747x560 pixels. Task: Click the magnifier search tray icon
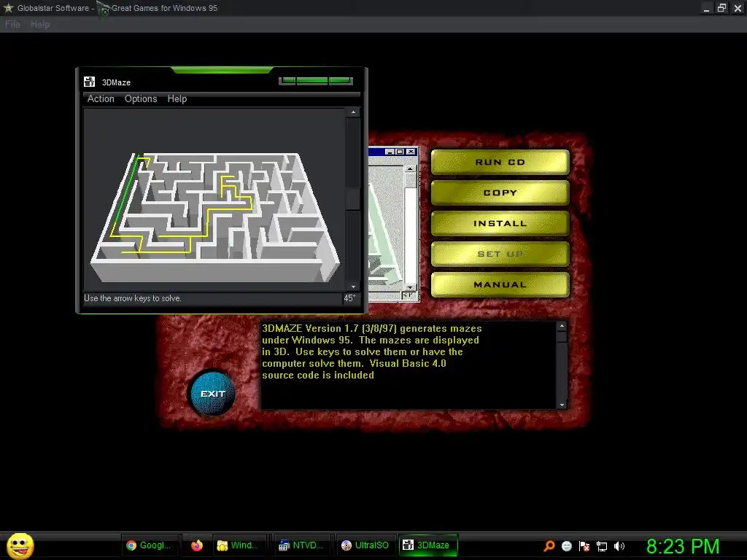[549, 545]
